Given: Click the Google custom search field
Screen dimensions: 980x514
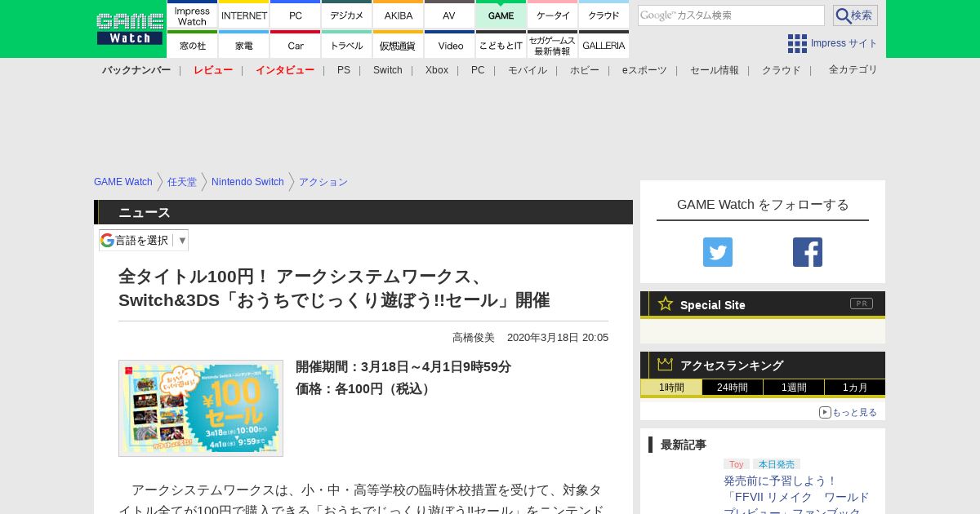Looking at the screenshot, I should (731, 16).
